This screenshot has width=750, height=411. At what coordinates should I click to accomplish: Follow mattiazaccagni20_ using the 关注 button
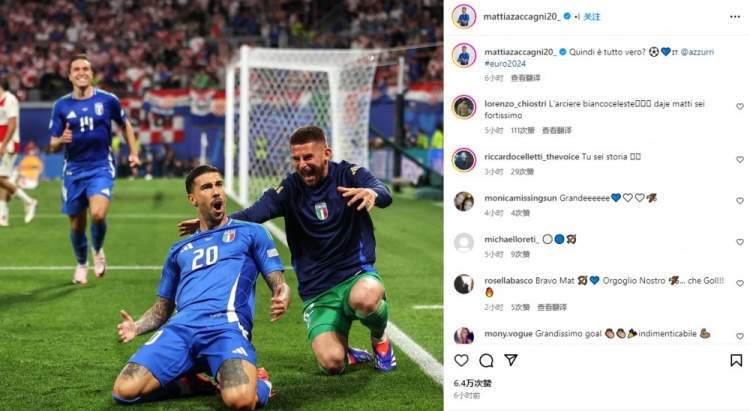coord(592,17)
